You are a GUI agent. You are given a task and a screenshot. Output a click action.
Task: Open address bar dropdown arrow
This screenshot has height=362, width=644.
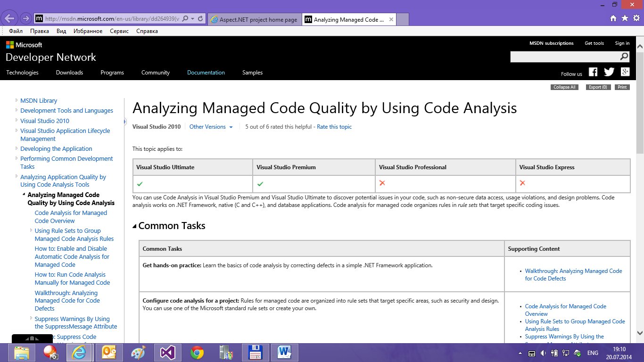tap(192, 19)
